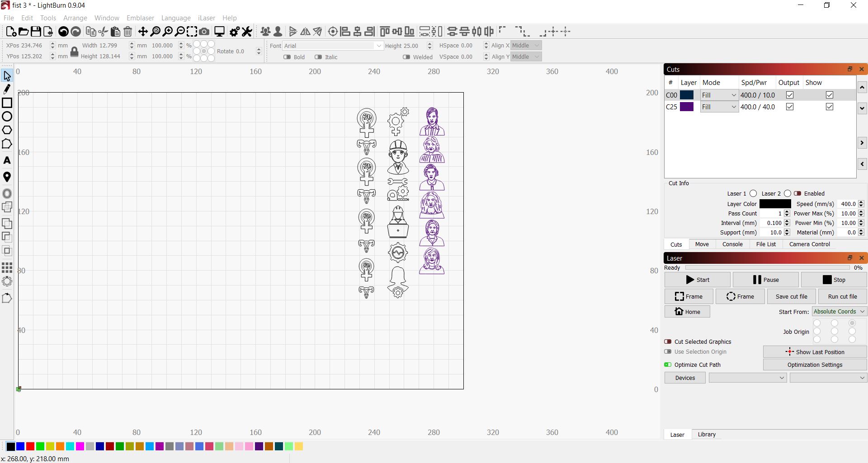The width and height of the screenshot is (868, 463).
Task: Toggle Output checkbox for layer C25
Action: point(790,107)
